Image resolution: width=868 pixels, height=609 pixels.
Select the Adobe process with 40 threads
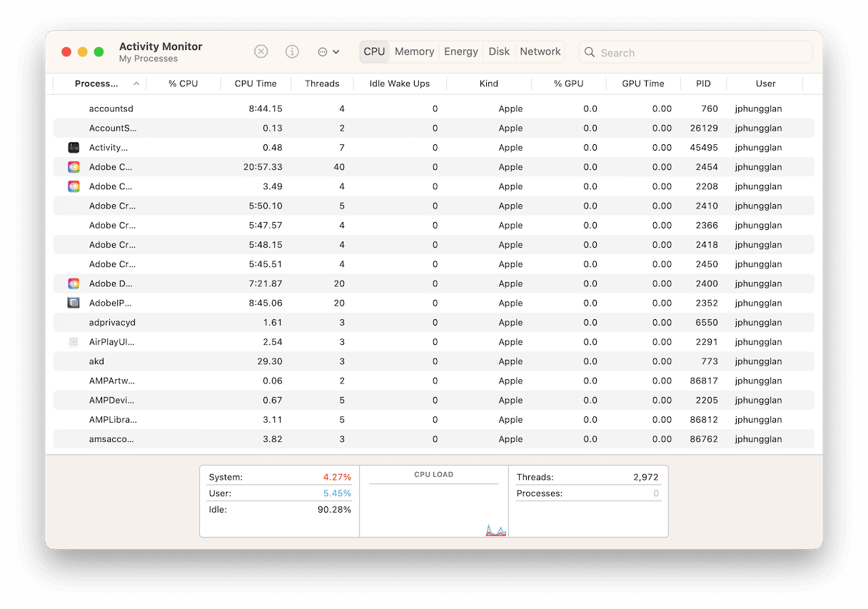(111, 167)
